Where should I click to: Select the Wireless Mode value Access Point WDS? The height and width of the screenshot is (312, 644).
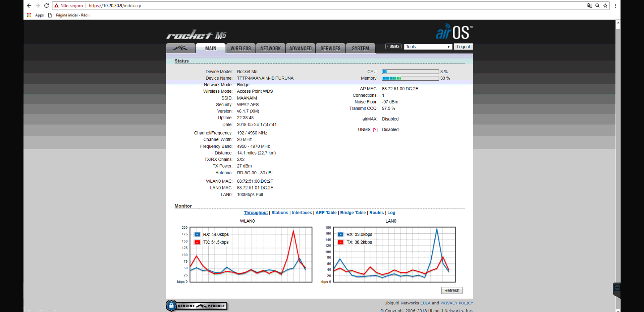[255, 91]
